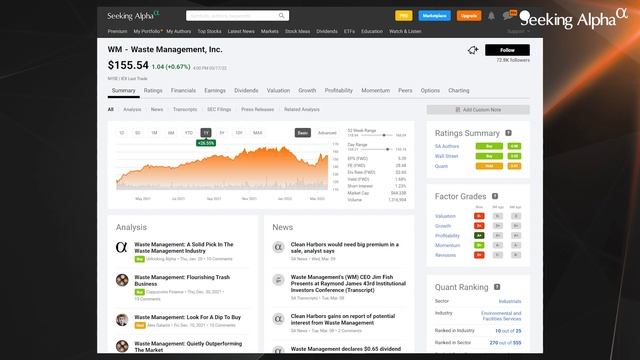640x360 pixels.
Task: Click the black Follow button
Action: [507, 50]
